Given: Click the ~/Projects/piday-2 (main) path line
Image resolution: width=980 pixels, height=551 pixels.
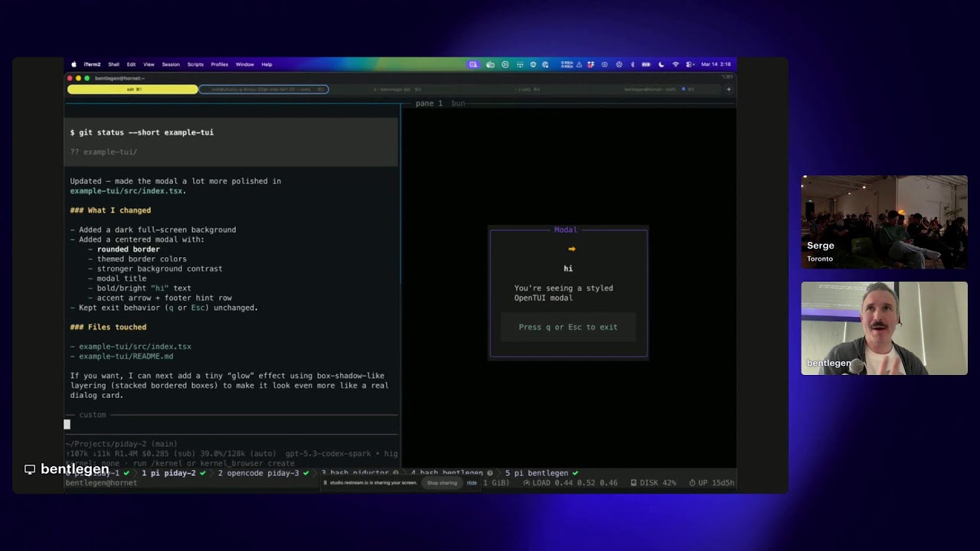Looking at the screenshot, I should (x=121, y=444).
